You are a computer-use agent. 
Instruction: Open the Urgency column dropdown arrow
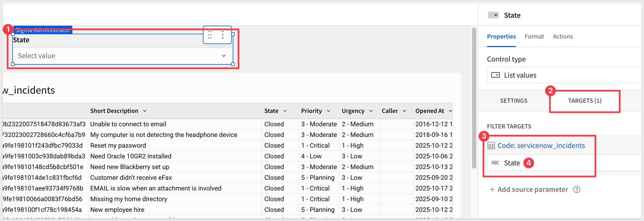(371, 111)
